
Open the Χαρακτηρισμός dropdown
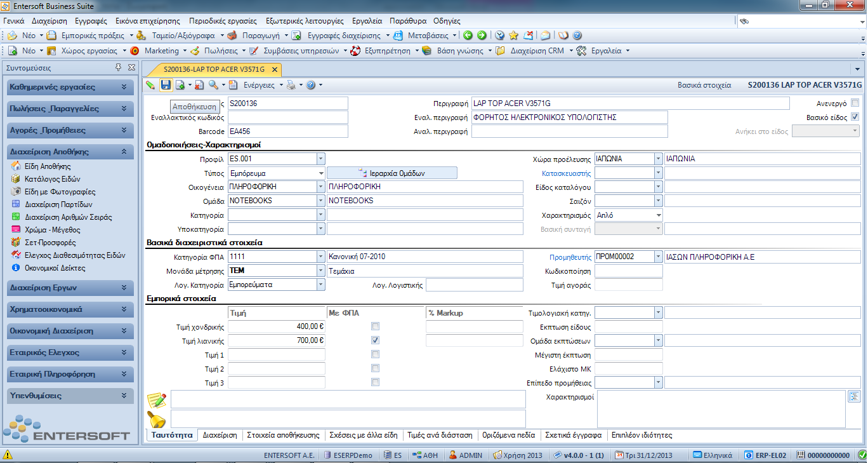click(658, 215)
